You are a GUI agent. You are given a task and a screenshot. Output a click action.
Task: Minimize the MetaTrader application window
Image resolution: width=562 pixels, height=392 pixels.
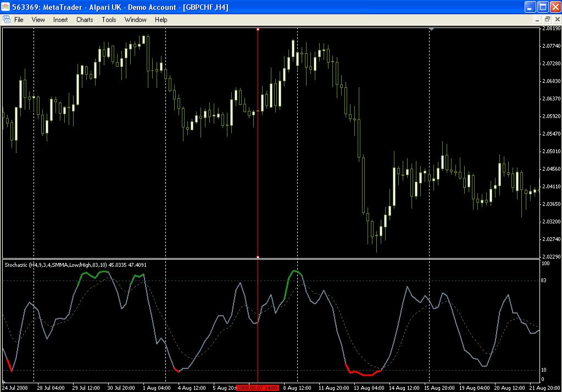528,7
